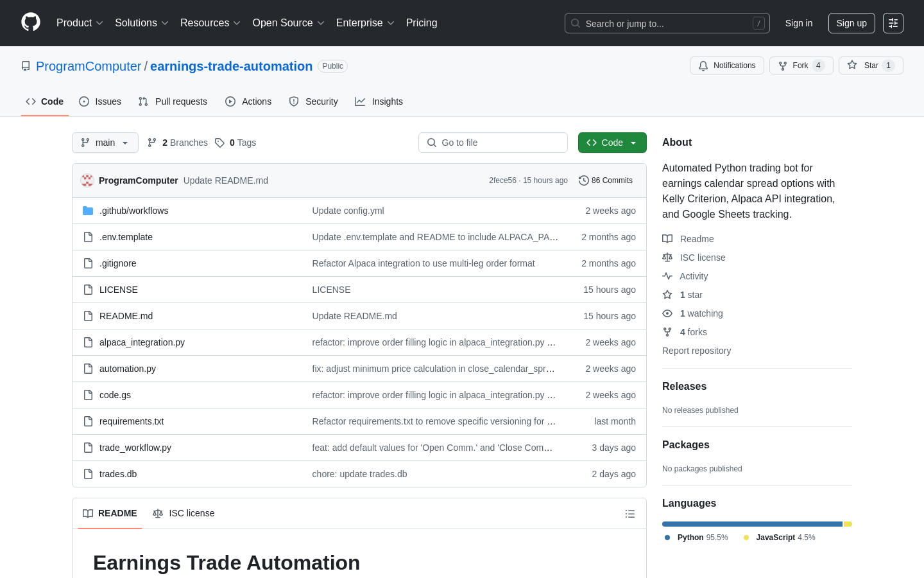Click the star icon beside 1 star
The width and height of the screenshot is (924, 578).
[667, 295]
